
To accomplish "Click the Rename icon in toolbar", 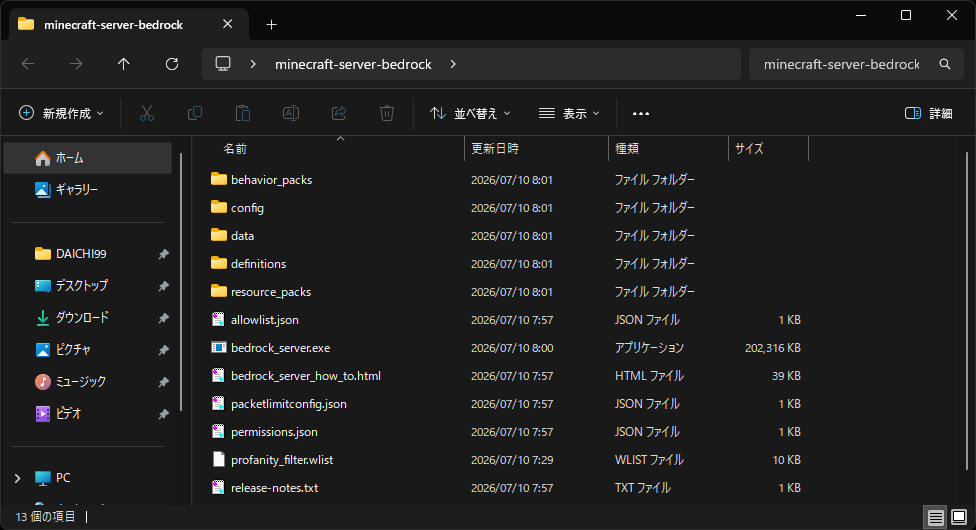I will click(291, 113).
